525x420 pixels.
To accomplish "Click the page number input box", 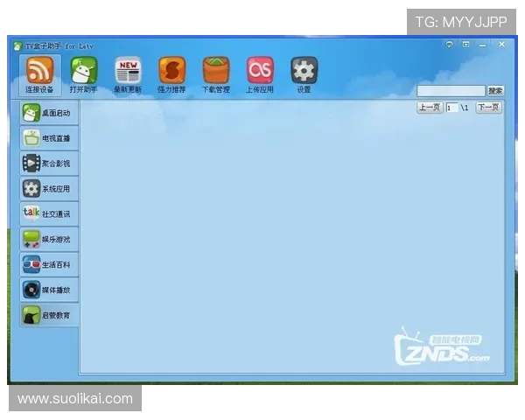I will (x=451, y=108).
